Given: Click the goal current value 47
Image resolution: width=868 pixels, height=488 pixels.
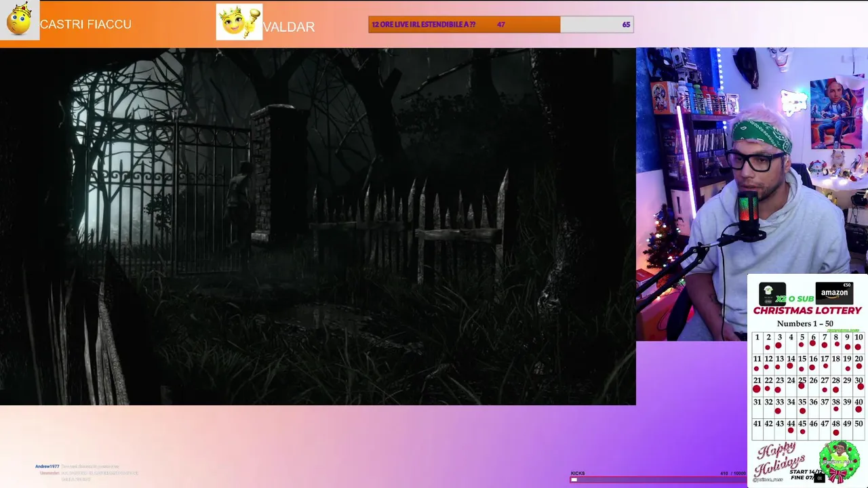Looking at the screenshot, I should [x=500, y=24].
